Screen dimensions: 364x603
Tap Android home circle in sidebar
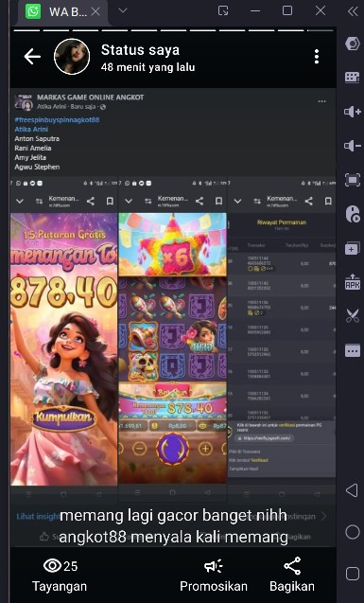tap(352, 532)
